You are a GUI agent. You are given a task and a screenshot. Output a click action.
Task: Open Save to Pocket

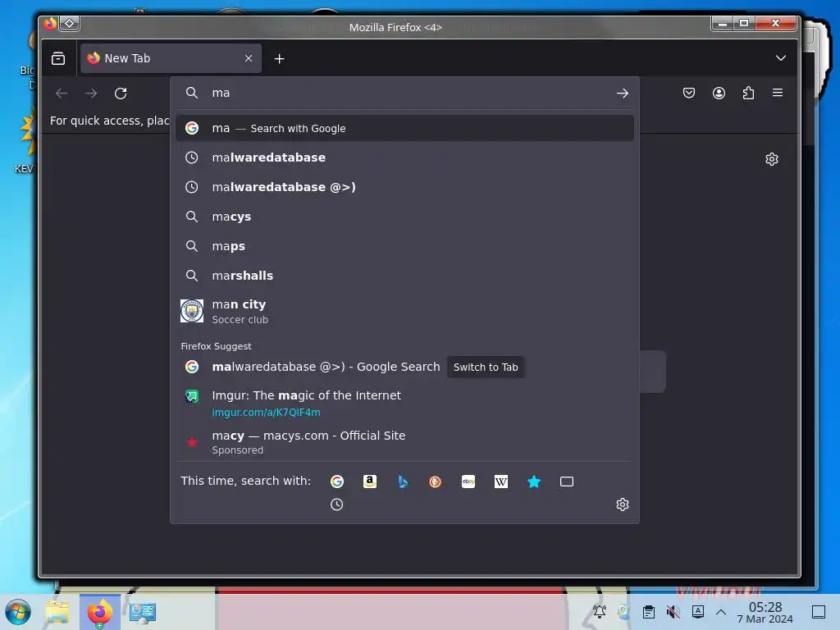[689, 93]
